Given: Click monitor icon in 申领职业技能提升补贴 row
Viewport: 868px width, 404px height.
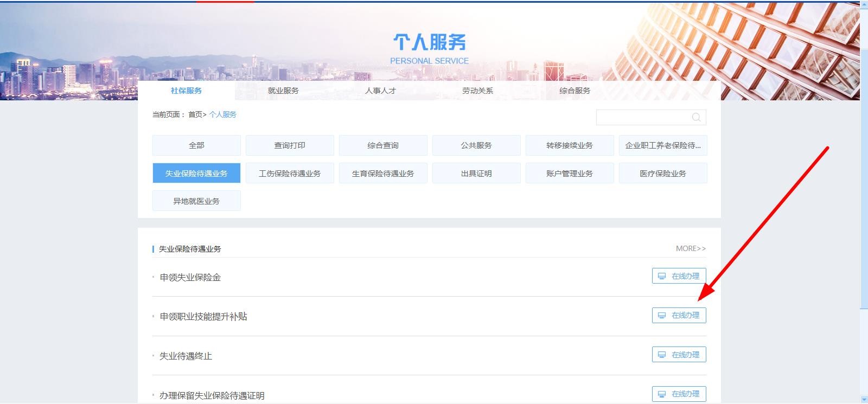Looking at the screenshot, I should coord(662,315).
